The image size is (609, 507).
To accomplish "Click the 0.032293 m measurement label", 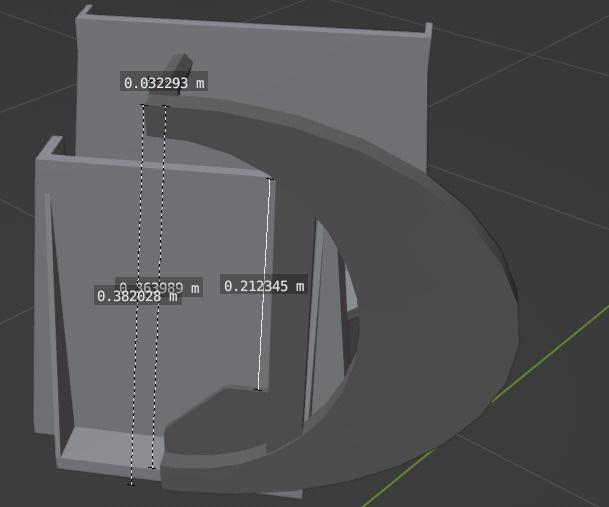I will click(164, 81).
